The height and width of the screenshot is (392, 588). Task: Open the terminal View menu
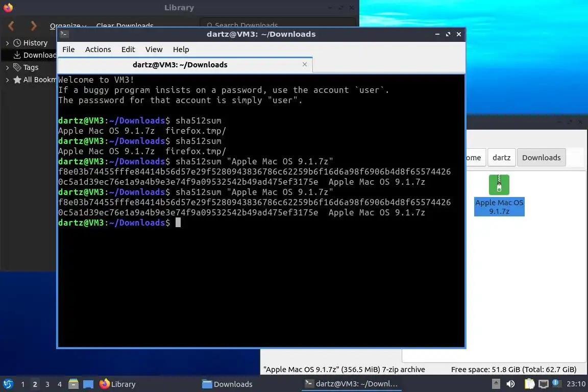pyautogui.click(x=154, y=50)
